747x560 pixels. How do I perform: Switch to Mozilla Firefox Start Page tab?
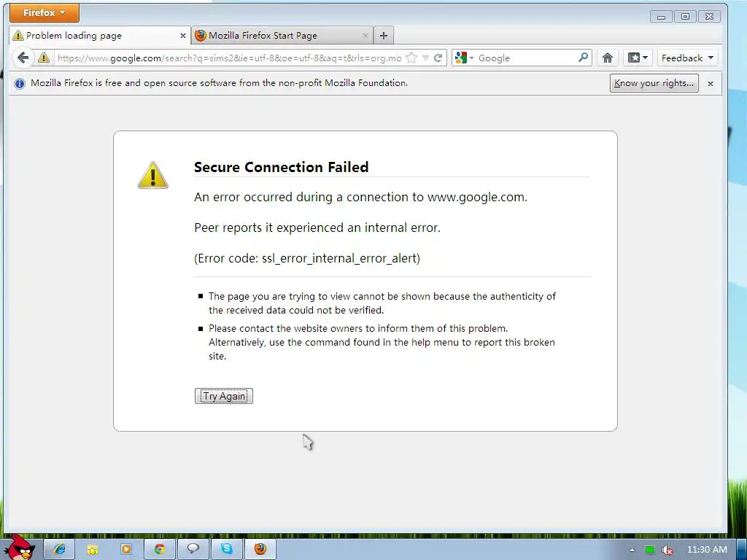click(282, 35)
